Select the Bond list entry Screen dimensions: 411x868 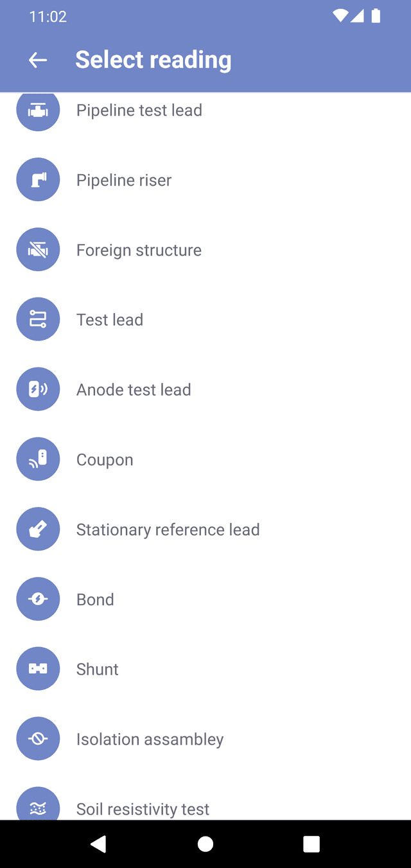pos(95,599)
